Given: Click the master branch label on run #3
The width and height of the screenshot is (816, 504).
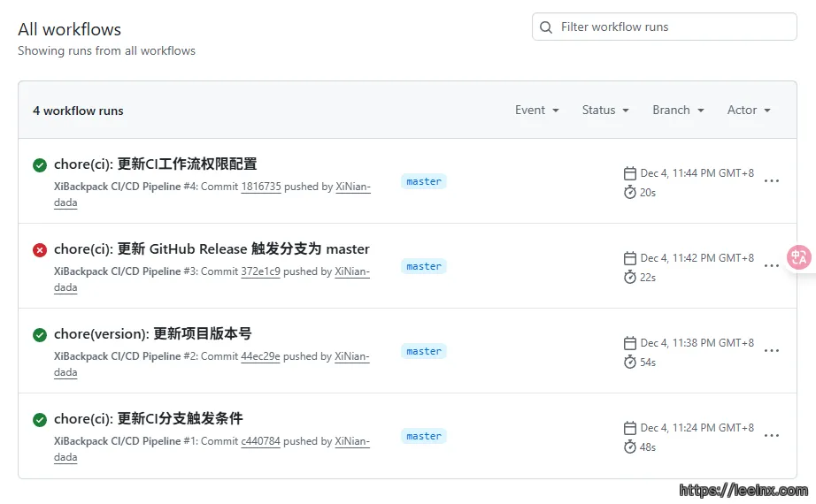Looking at the screenshot, I should pos(424,266).
